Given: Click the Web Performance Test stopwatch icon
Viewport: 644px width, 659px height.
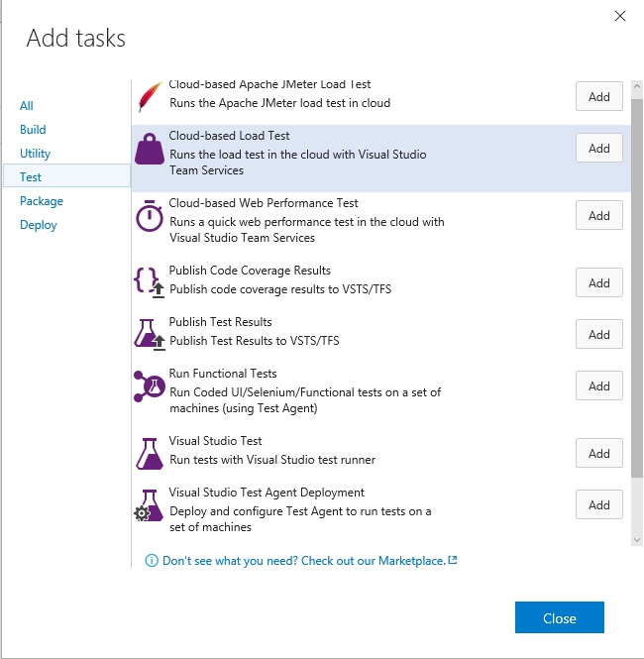Looking at the screenshot, I should 150,216.
